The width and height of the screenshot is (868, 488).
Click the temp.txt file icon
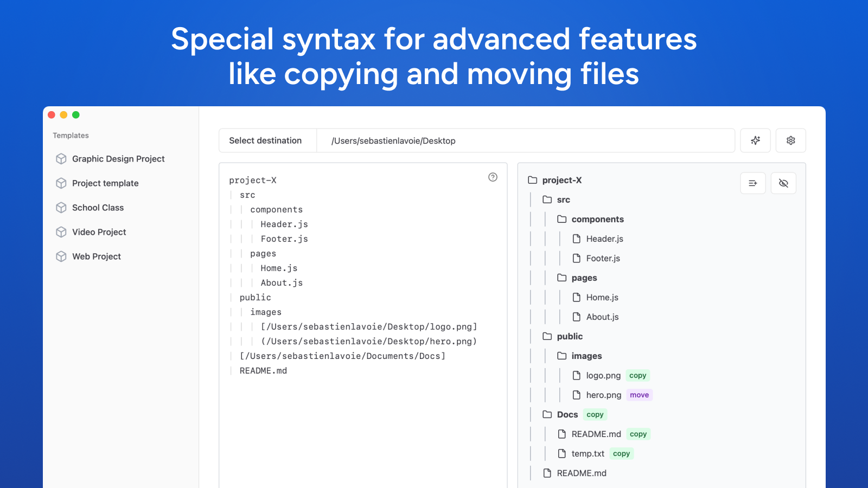tap(562, 453)
